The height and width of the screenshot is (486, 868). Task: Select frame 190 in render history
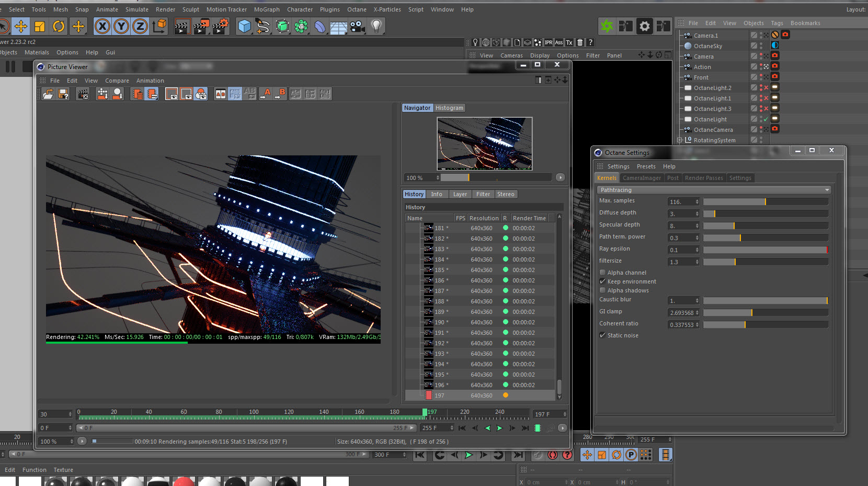coord(440,322)
